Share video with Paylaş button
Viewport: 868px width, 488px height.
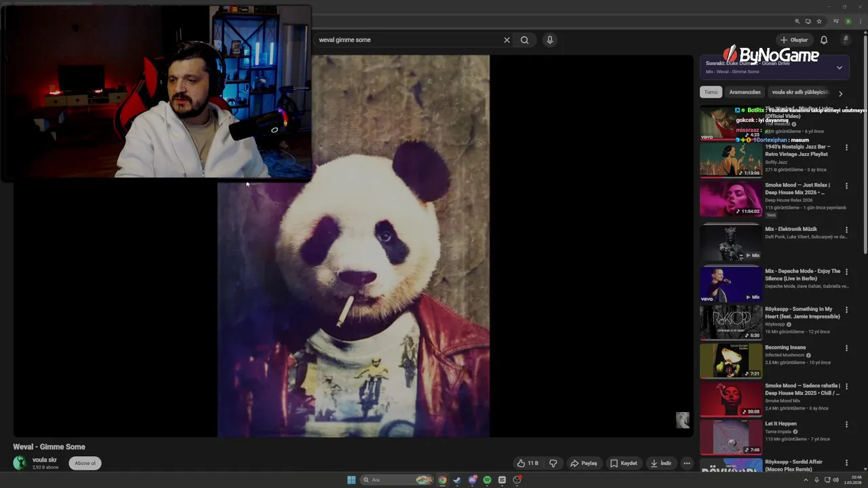583,464
